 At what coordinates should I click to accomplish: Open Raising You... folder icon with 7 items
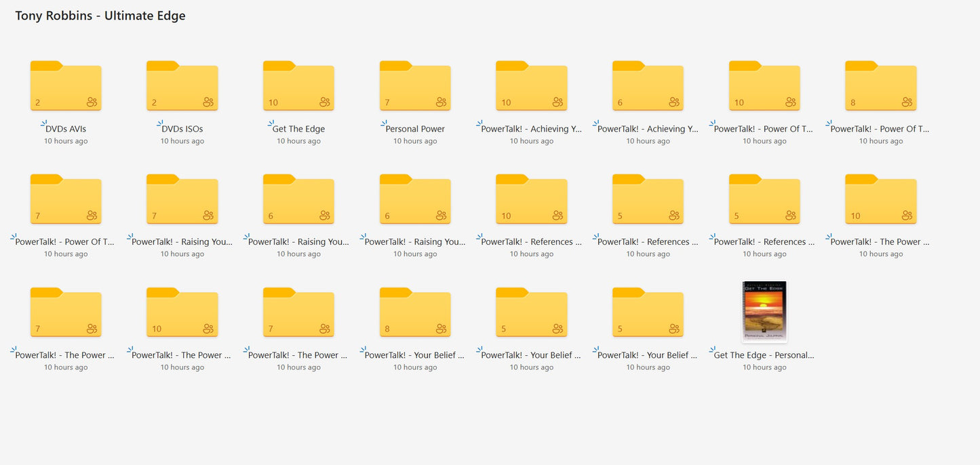182,199
